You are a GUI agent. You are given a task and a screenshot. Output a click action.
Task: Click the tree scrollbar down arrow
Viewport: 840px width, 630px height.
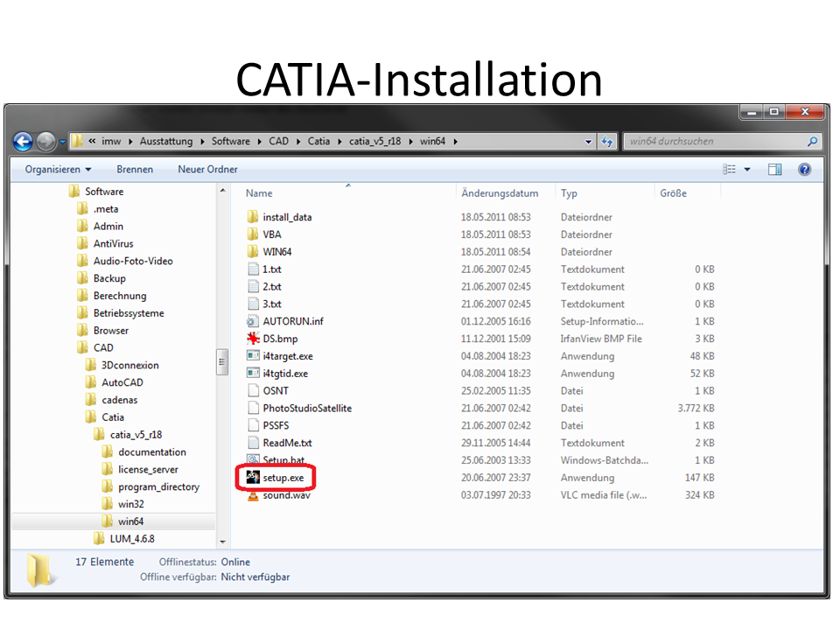(x=222, y=542)
